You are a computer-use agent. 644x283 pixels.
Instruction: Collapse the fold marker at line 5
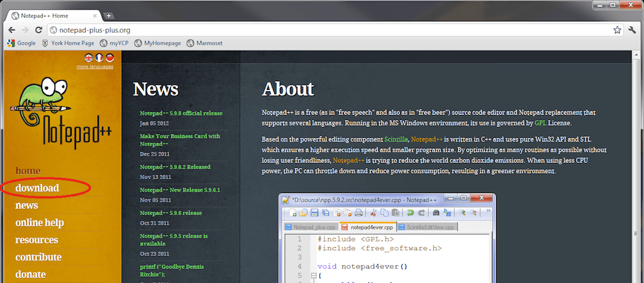click(x=313, y=275)
